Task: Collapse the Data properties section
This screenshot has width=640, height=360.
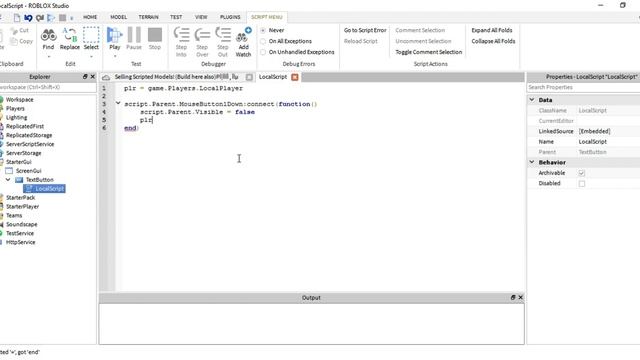Action: coord(532,100)
